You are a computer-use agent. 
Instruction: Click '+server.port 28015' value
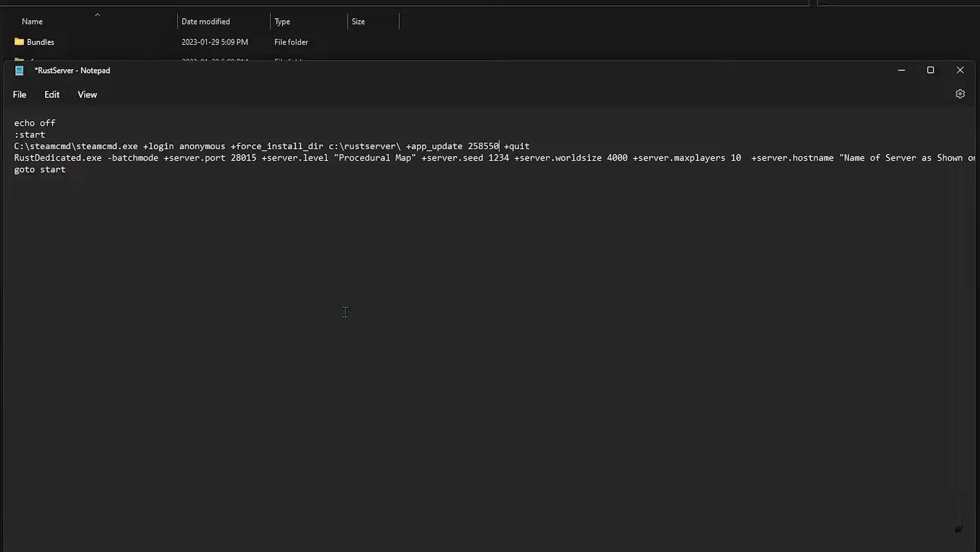[x=210, y=158]
